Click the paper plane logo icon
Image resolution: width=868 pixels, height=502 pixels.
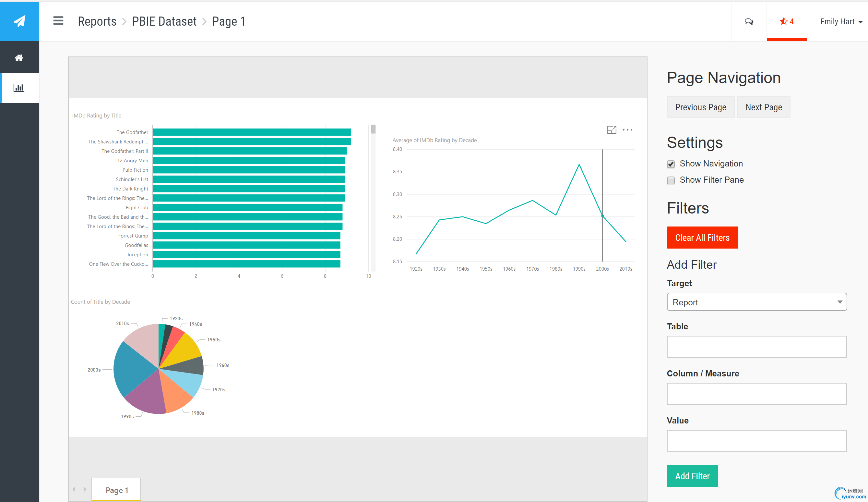point(19,21)
